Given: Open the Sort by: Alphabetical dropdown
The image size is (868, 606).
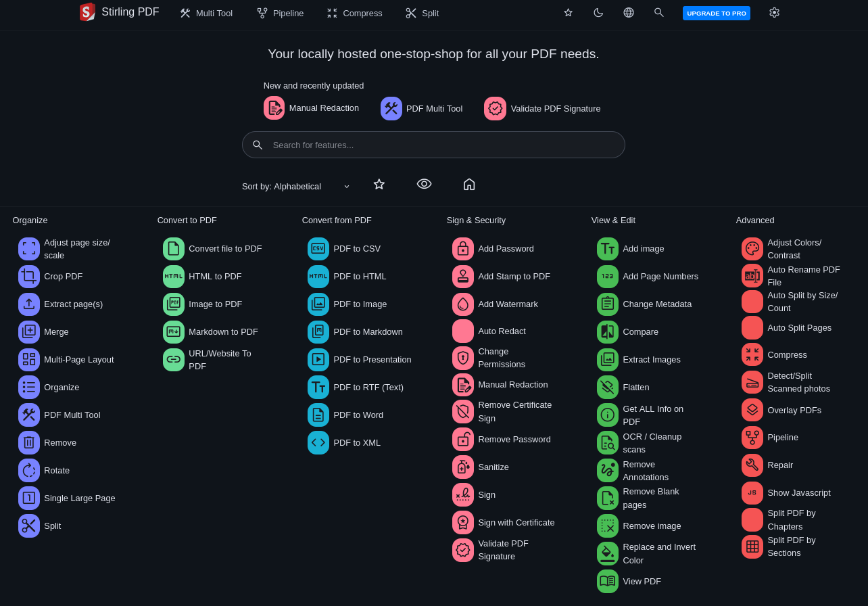Looking at the screenshot, I should coord(296,187).
